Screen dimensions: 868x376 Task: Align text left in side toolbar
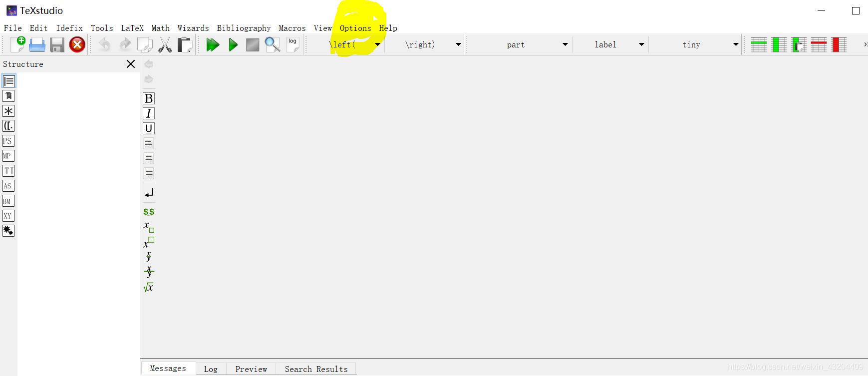click(149, 143)
